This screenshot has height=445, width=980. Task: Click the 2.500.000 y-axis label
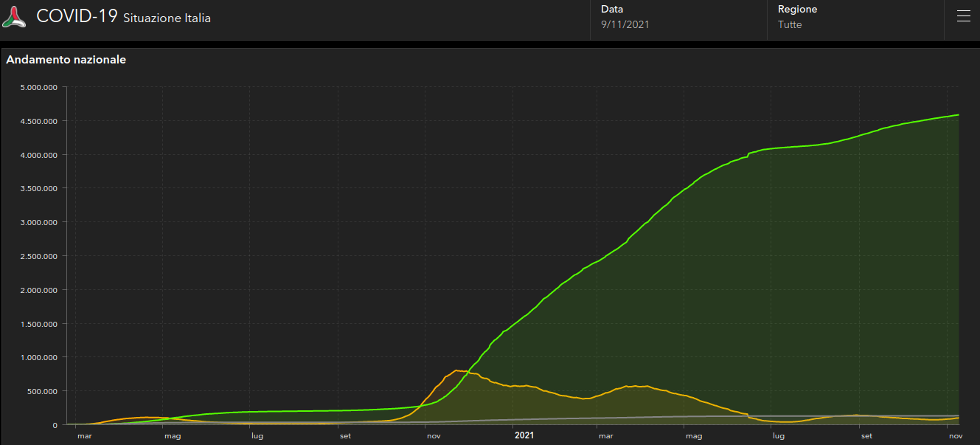(x=40, y=256)
